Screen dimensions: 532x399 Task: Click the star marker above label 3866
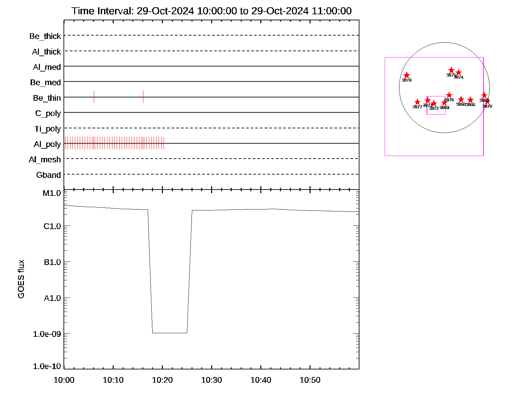click(x=470, y=100)
